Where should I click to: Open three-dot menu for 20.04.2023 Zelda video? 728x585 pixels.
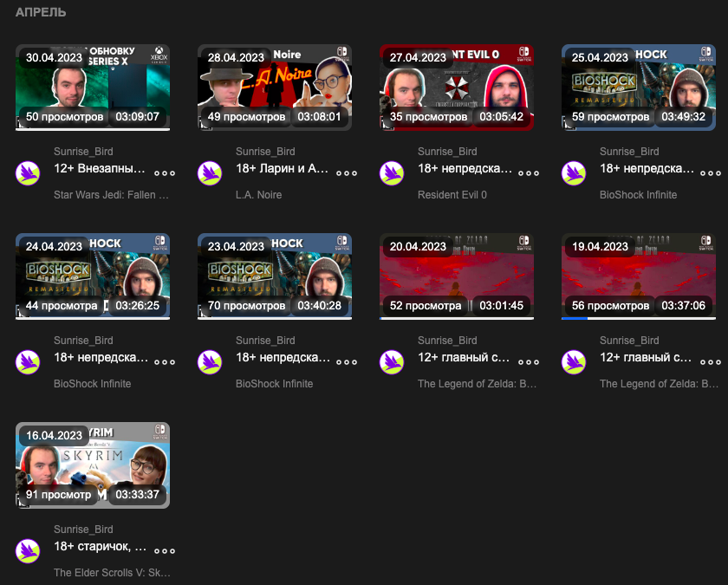pos(529,362)
